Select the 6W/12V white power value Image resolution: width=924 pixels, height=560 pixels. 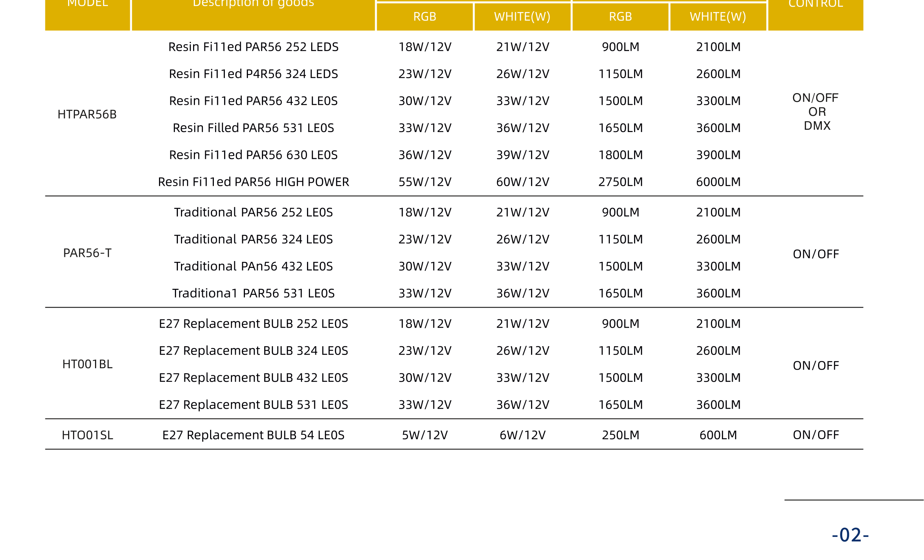point(522,435)
